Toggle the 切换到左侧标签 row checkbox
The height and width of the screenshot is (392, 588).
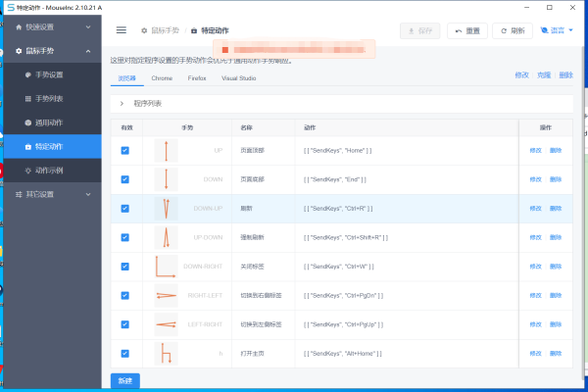[x=124, y=324]
